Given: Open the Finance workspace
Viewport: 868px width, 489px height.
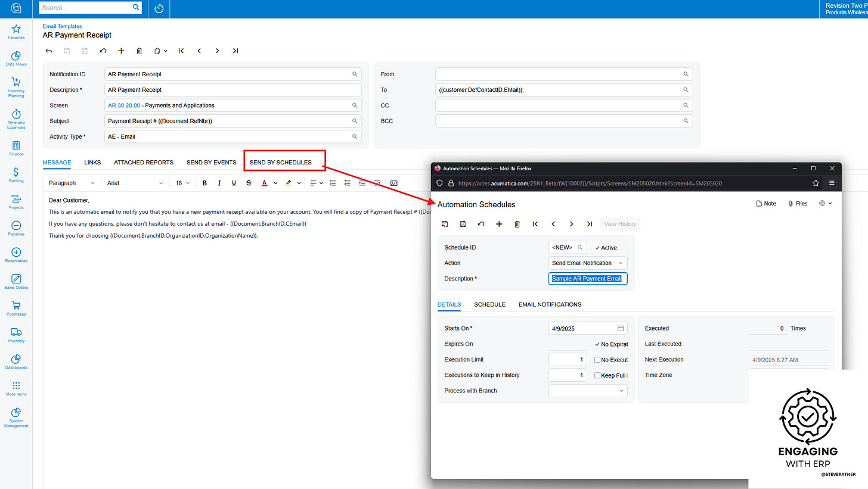Looking at the screenshot, I should tap(16, 148).
